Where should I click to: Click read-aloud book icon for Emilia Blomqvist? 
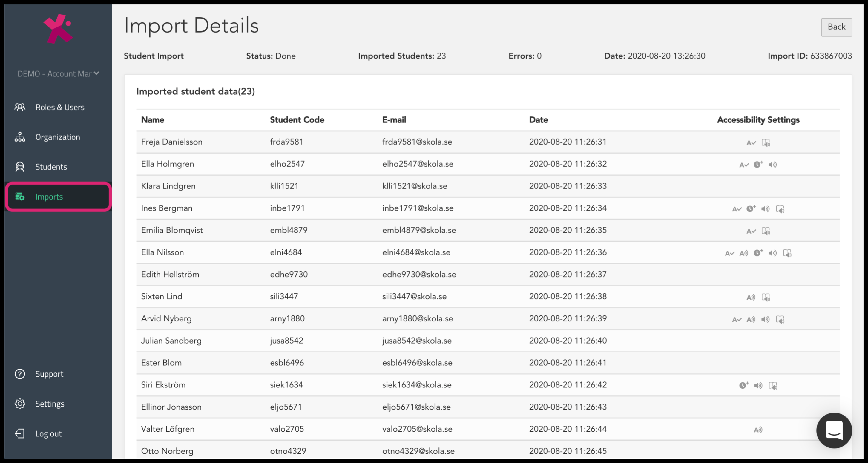[x=766, y=231]
